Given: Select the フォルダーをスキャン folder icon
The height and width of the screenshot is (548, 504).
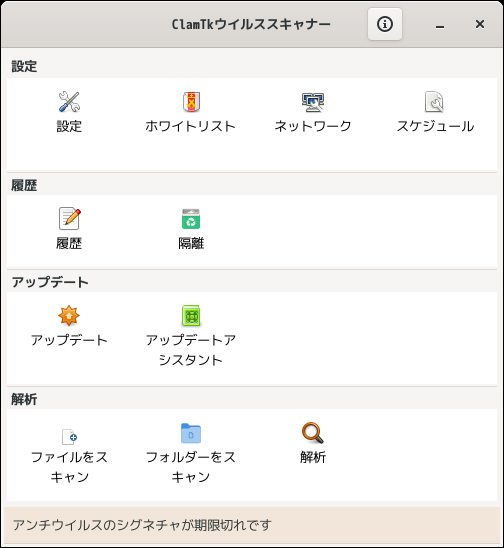Looking at the screenshot, I should [191, 433].
